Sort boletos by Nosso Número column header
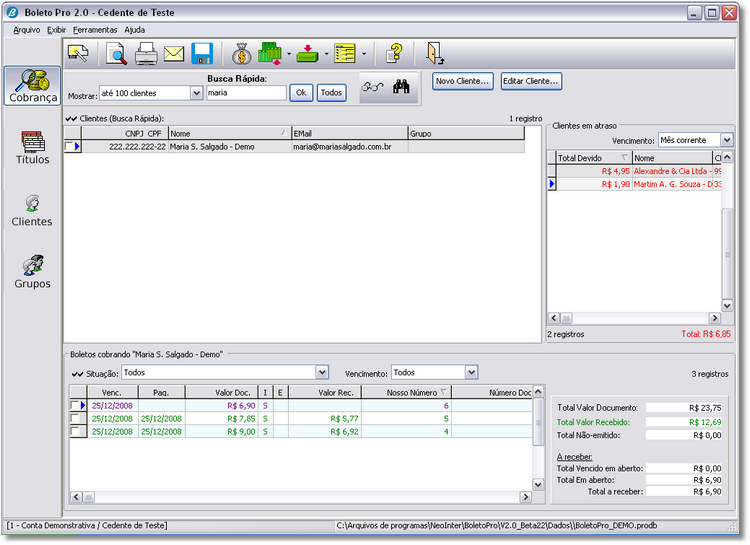This screenshot has width=750, height=545. point(407,392)
